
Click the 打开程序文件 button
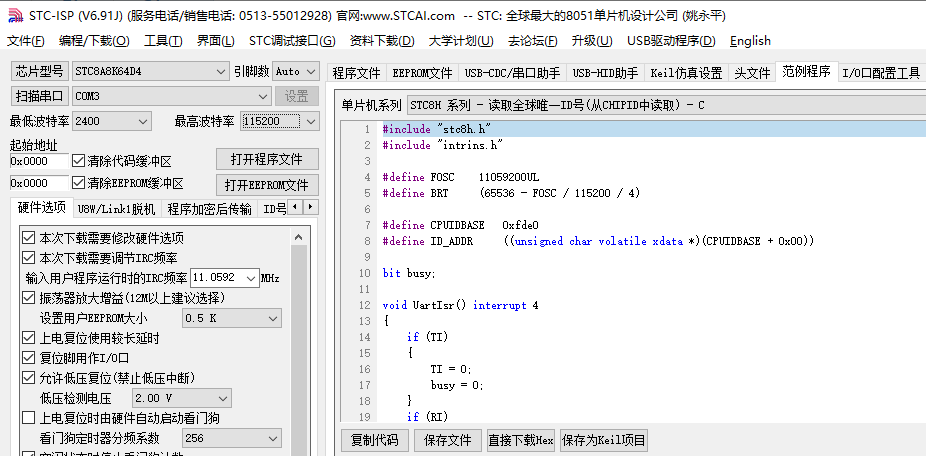[267, 159]
